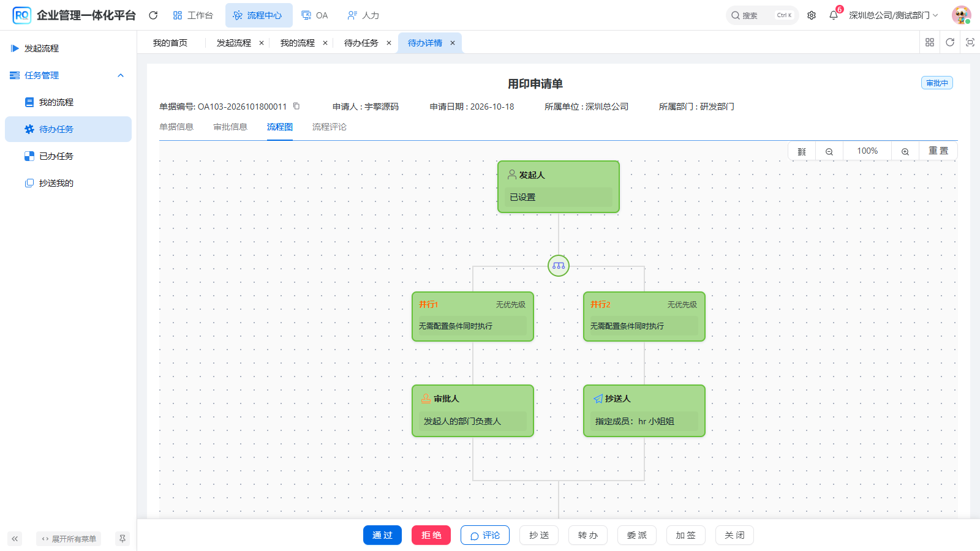Click the user avatar in top right
Viewport: 980px width, 551px height.
(x=961, y=15)
